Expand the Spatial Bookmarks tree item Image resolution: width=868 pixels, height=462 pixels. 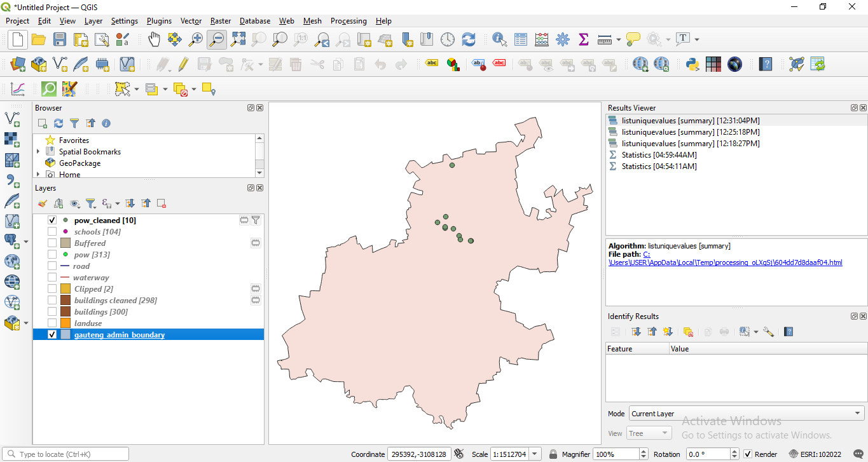38,152
